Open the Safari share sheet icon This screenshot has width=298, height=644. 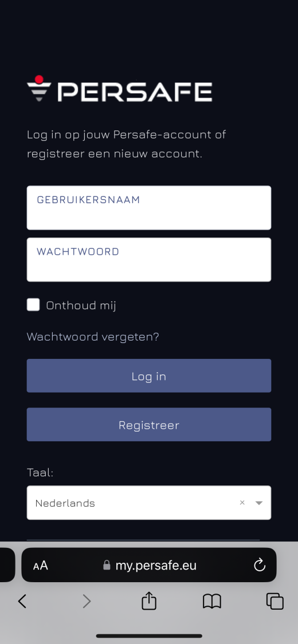[149, 600]
